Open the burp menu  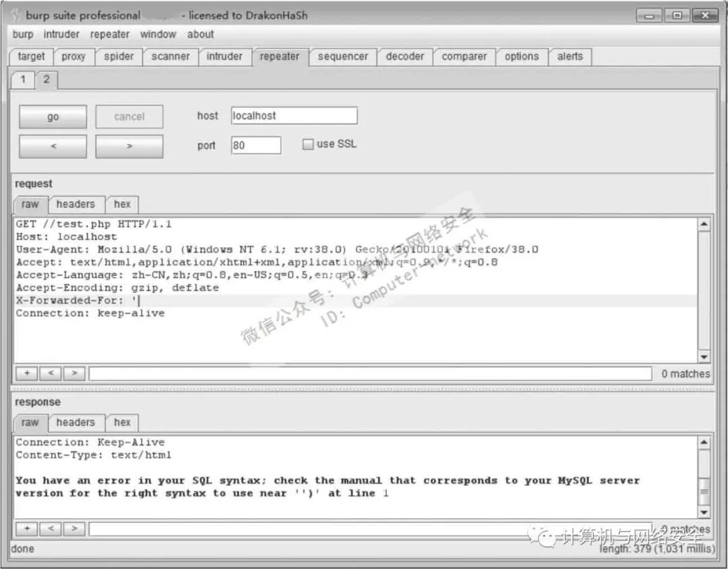(x=23, y=34)
